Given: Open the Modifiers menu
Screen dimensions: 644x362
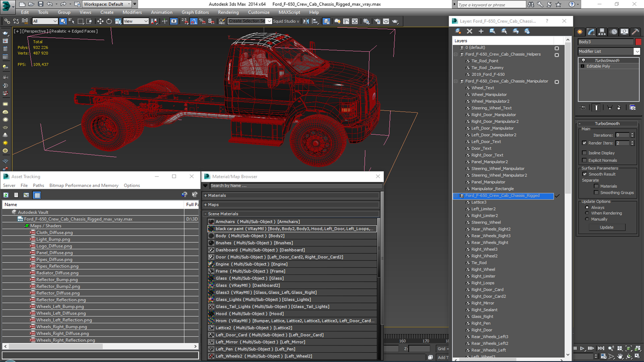Looking at the screenshot, I should click(132, 12).
